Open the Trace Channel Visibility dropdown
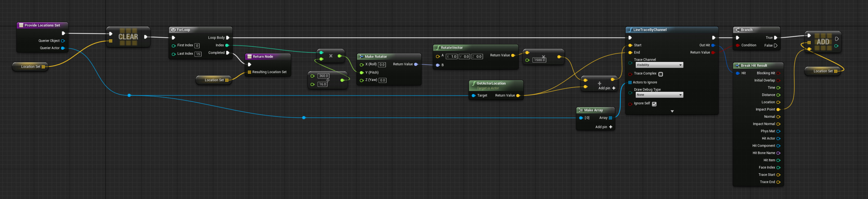Image resolution: width=868 pixels, height=199 pixels. click(659, 65)
